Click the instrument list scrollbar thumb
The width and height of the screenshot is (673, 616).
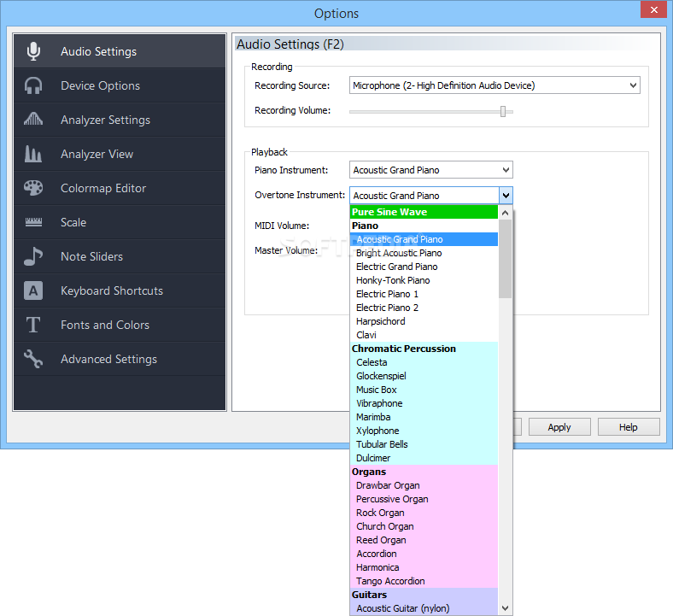tap(506, 259)
